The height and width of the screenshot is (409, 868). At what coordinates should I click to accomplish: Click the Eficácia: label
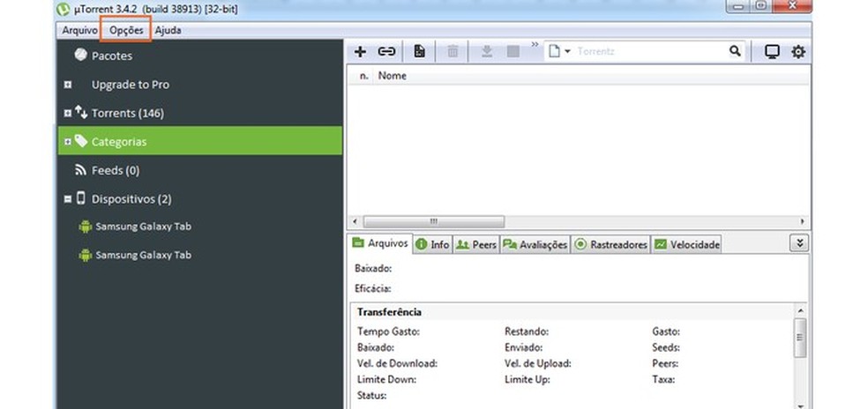(372, 289)
